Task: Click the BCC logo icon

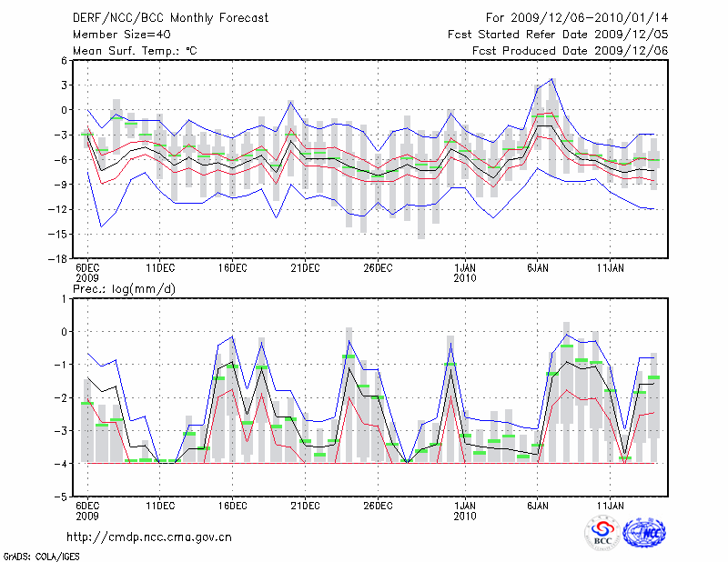Action: click(602, 533)
